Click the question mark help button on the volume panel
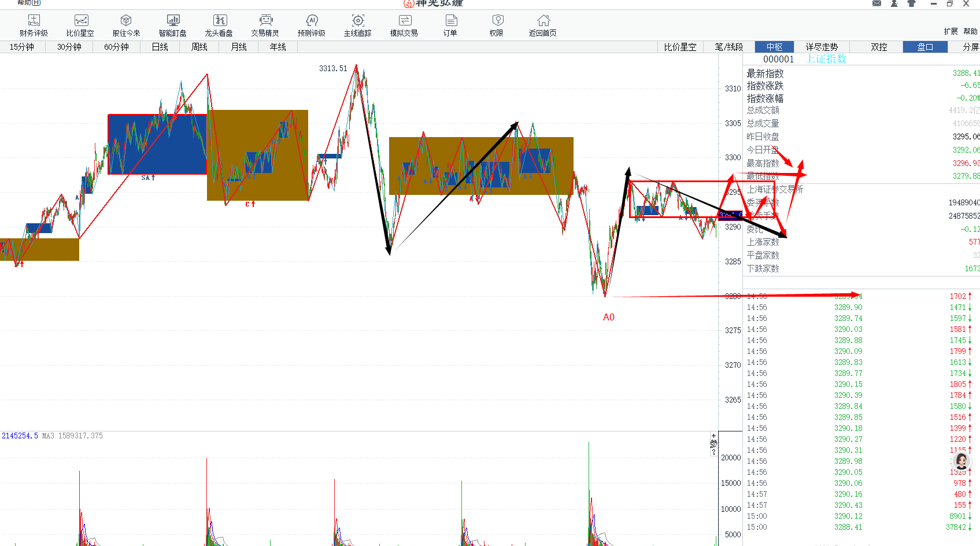The width and height of the screenshot is (980, 546). (x=713, y=452)
